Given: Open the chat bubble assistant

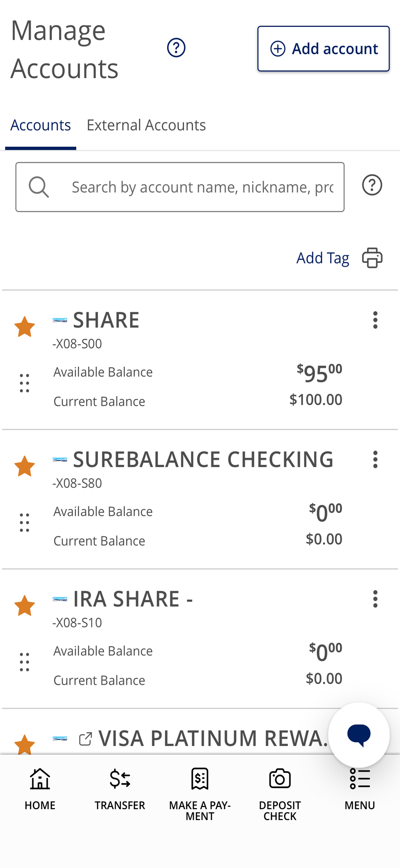Looking at the screenshot, I should coord(359,735).
